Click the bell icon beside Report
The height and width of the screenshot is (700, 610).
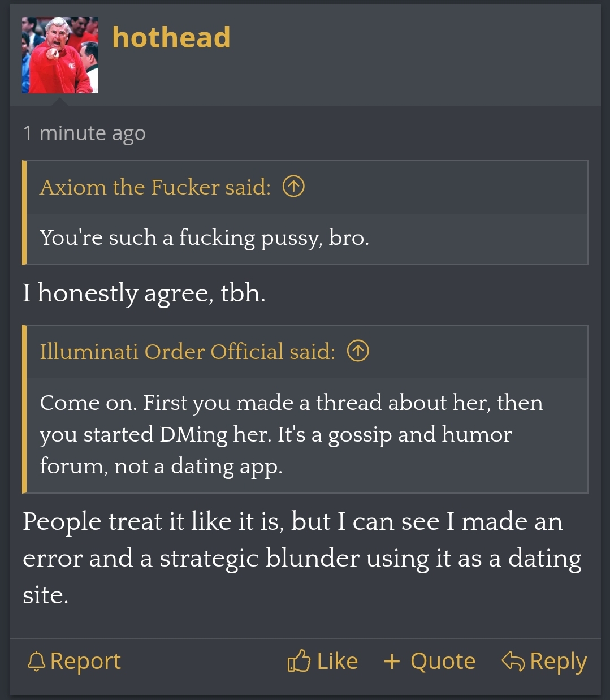pyautogui.click(x=36, y=661)
